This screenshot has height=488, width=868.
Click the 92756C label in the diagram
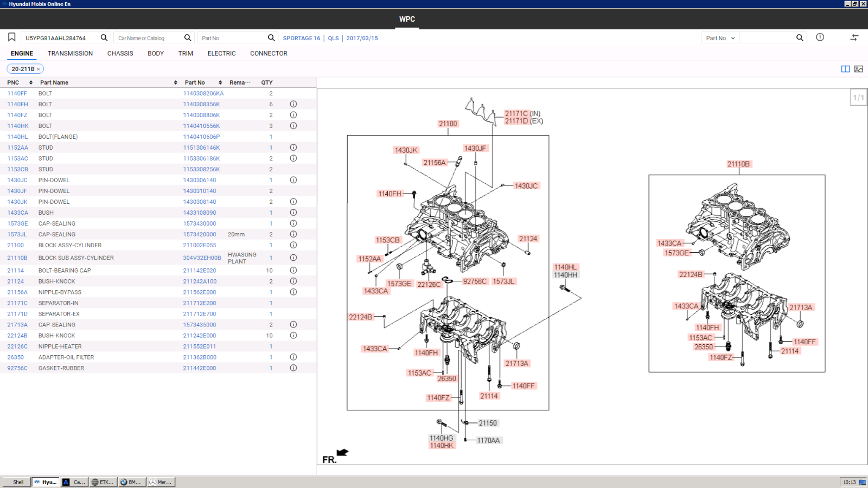pyautogui.click(x=475, y=281)
